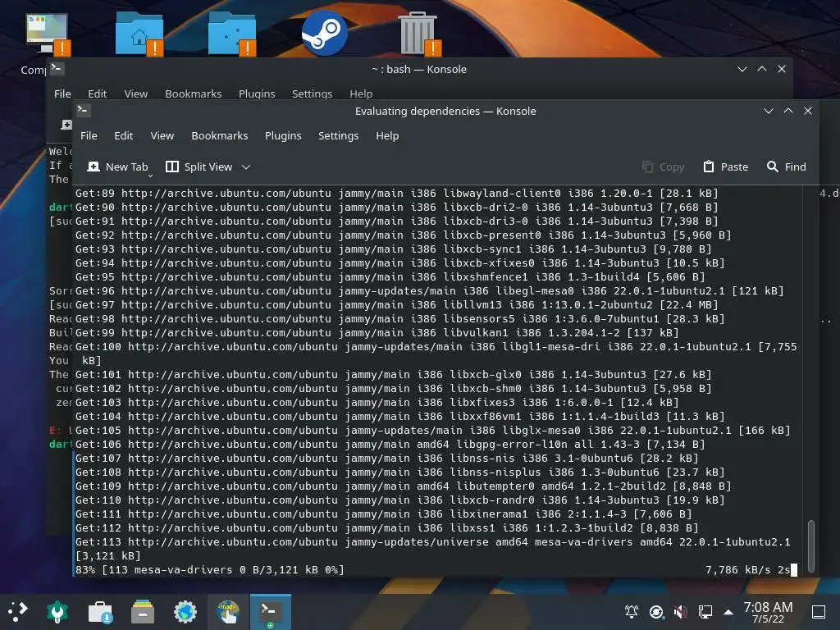Viewport: 840px width, 630px height.
Task: Click the front terminal vertical scrollbar handle
Action: tap(811, 546)
